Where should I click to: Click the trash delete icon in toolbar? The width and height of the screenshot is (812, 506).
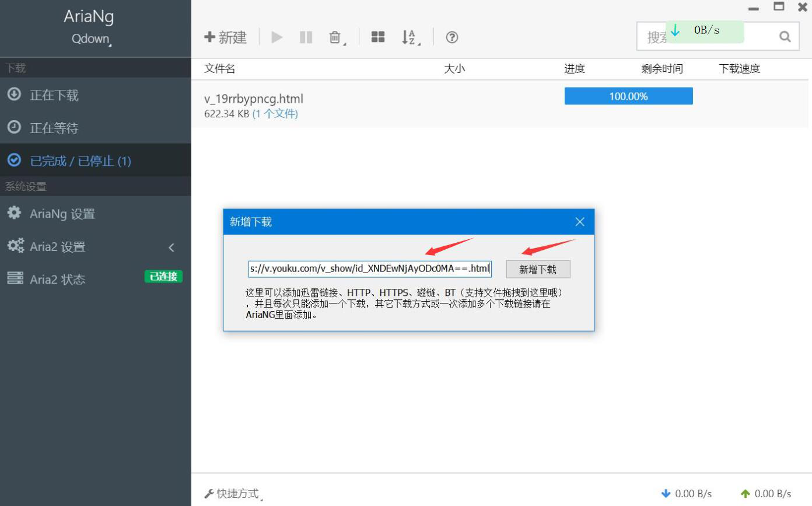point(335,37)
